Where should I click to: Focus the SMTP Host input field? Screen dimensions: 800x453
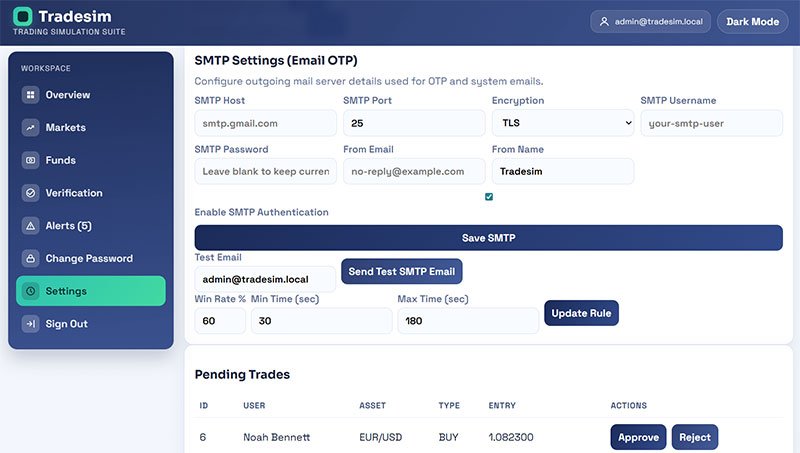point(265,123)
